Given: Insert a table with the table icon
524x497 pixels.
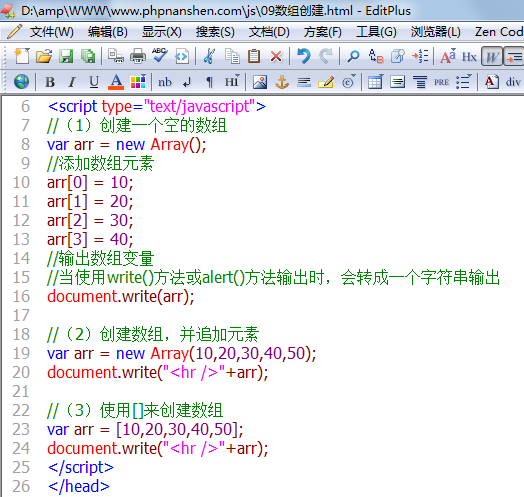Looking at the screenshot, I should point(375,82).
